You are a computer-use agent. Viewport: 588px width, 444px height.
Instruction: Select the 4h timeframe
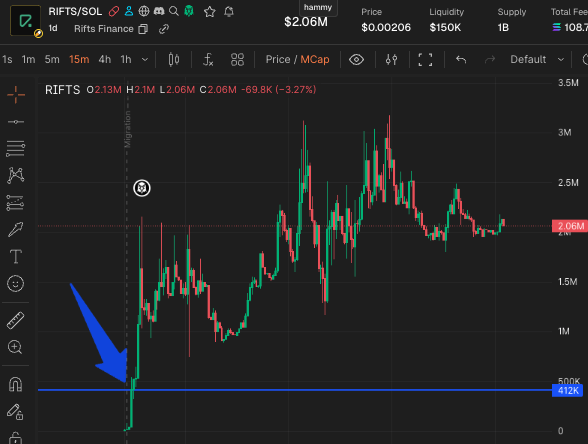[105, 59]
